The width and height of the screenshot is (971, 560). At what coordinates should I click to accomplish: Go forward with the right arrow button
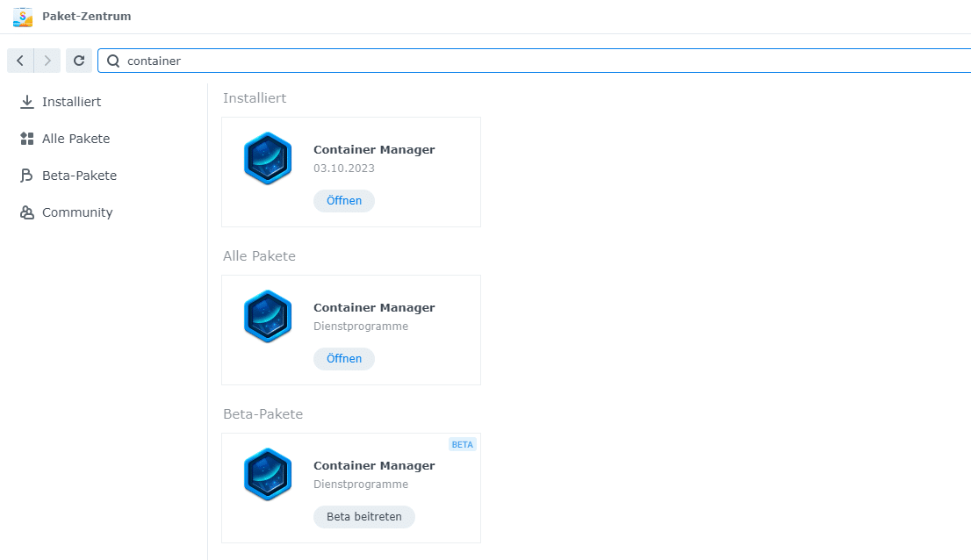click(x=47, y=61)
